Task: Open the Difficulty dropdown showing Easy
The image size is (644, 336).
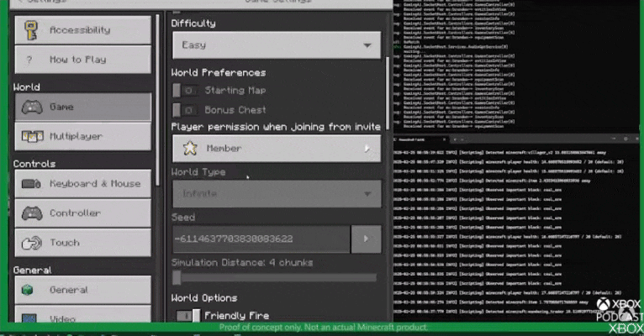Action: tap(277, 45)
